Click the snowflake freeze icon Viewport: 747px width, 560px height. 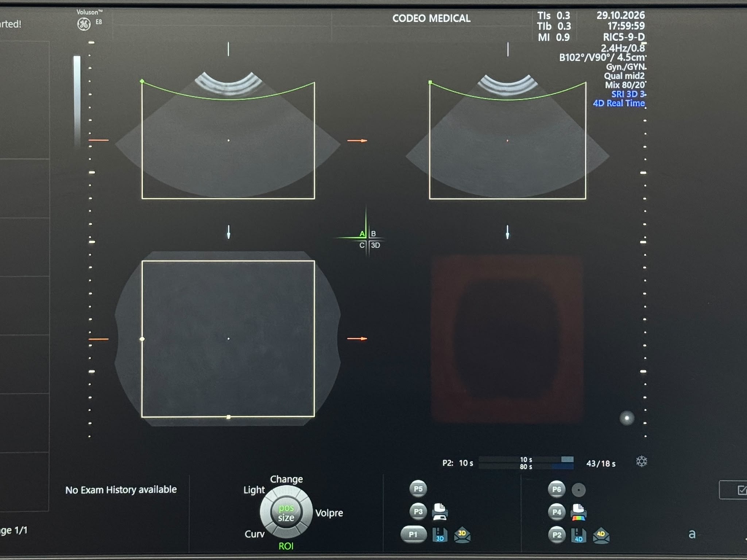point(642,462)
